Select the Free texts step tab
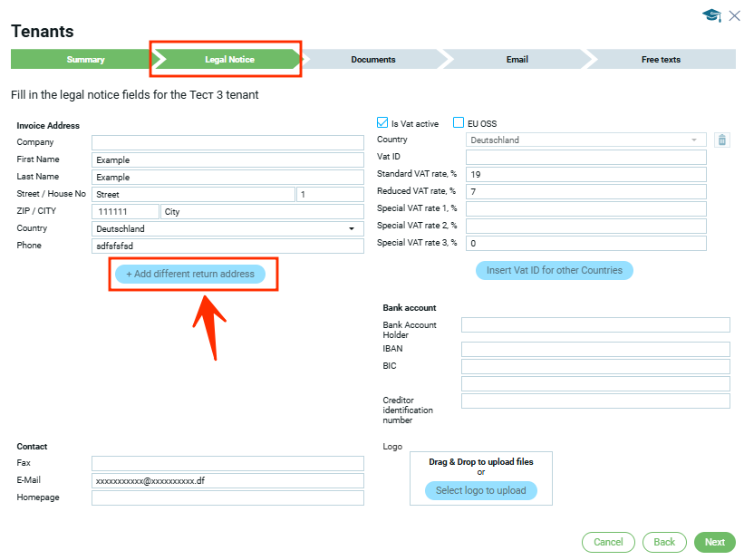 pyautogui.click(x=660, y=60)
